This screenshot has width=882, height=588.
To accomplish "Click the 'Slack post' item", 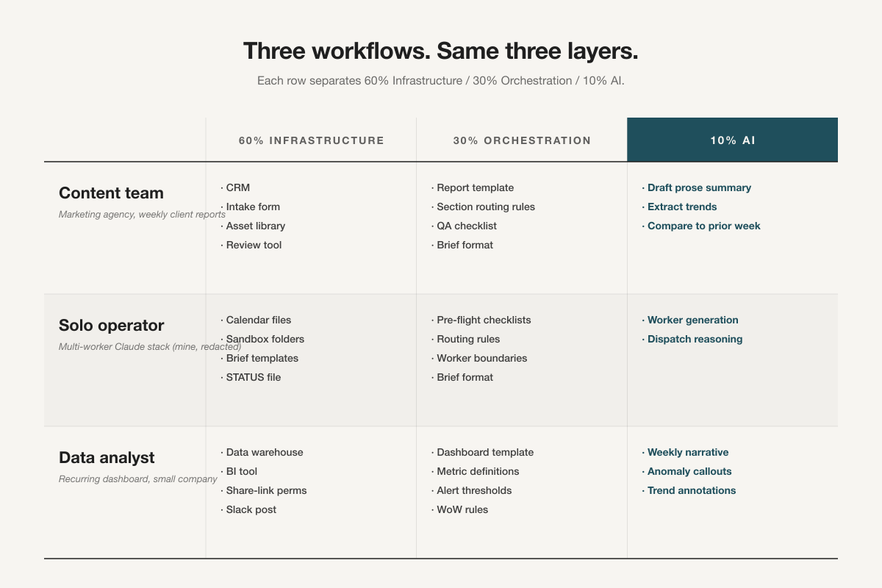I will [248, 509].
